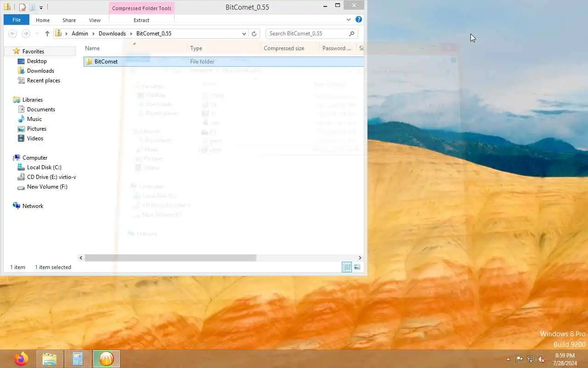
Task: Click the Network icon in navigation pane
Action: 17,206
